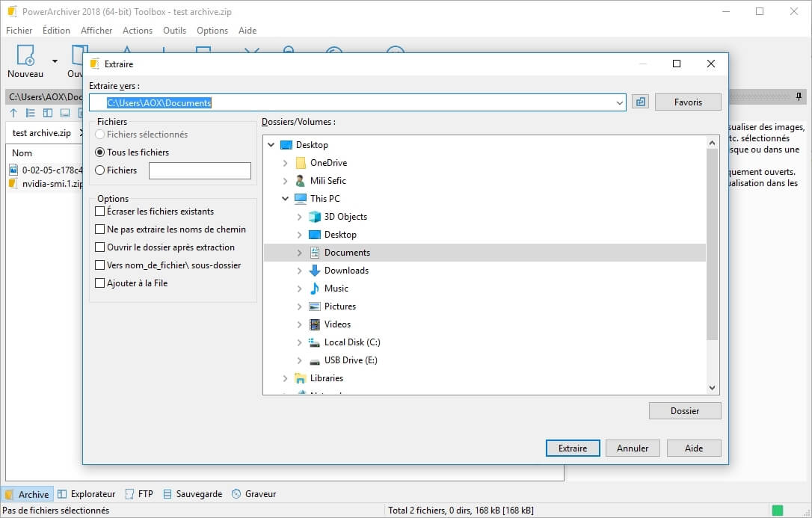The height and width of the screenshot is (518, 812).
Task: Switch to the Explorateur tab
Action: 86,494
